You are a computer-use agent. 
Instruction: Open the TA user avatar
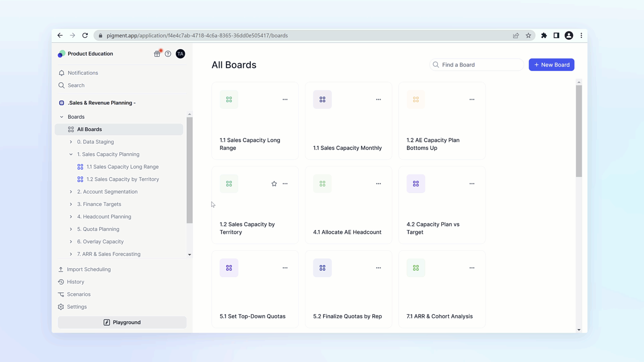pos(180,54)
